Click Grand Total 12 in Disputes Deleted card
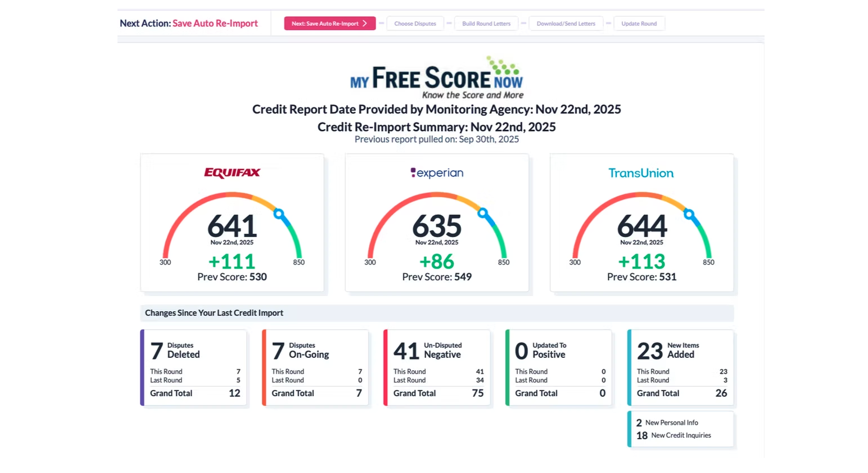868x473 pixels. (195, 393)
